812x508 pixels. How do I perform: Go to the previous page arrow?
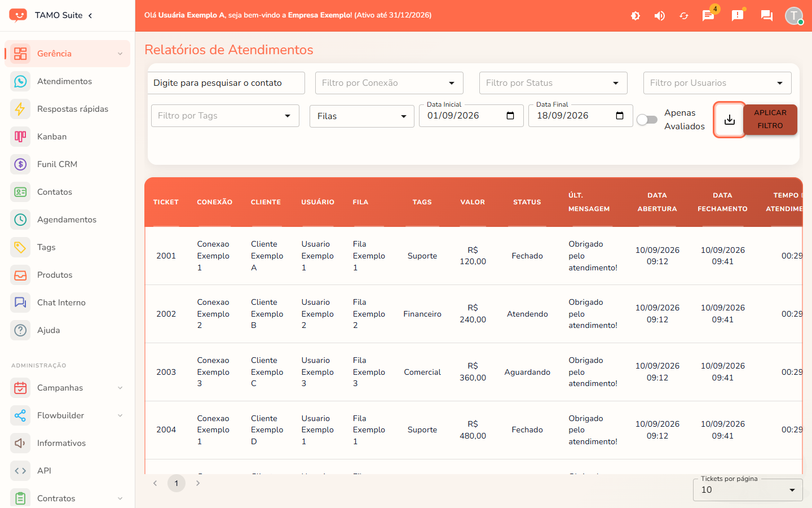pyautogui.click(x=155, y=483)
